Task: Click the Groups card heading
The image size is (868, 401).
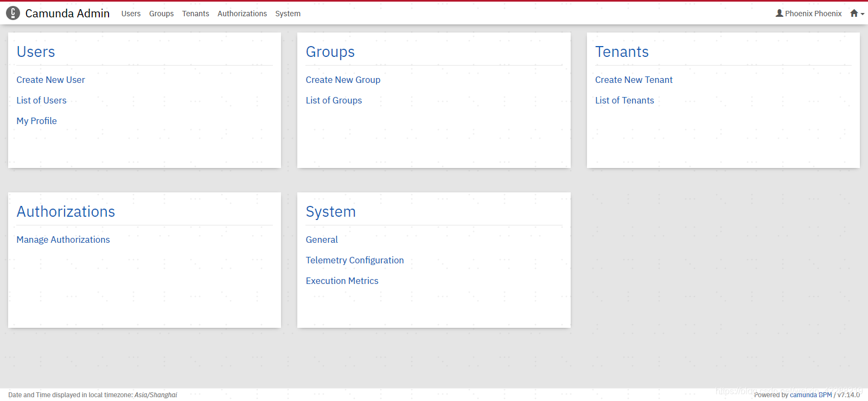Action: tap(330, 51)
